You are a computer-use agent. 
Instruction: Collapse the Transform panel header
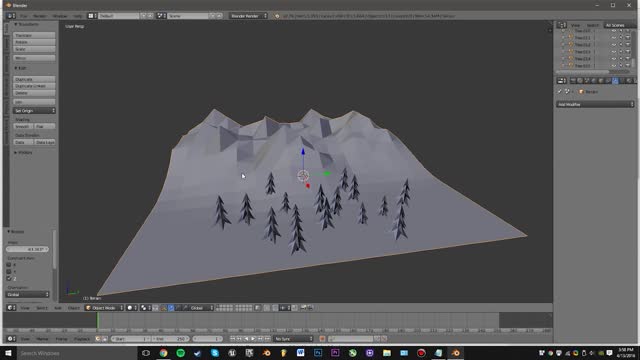[27, 24]
